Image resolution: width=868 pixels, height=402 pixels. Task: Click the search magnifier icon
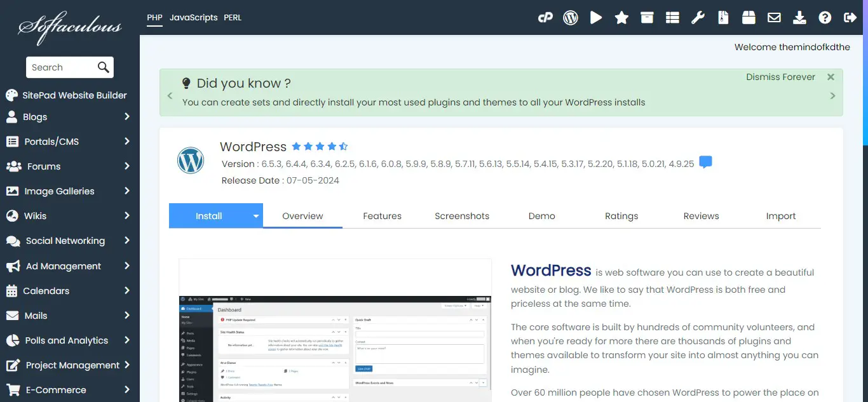point(103,67)
